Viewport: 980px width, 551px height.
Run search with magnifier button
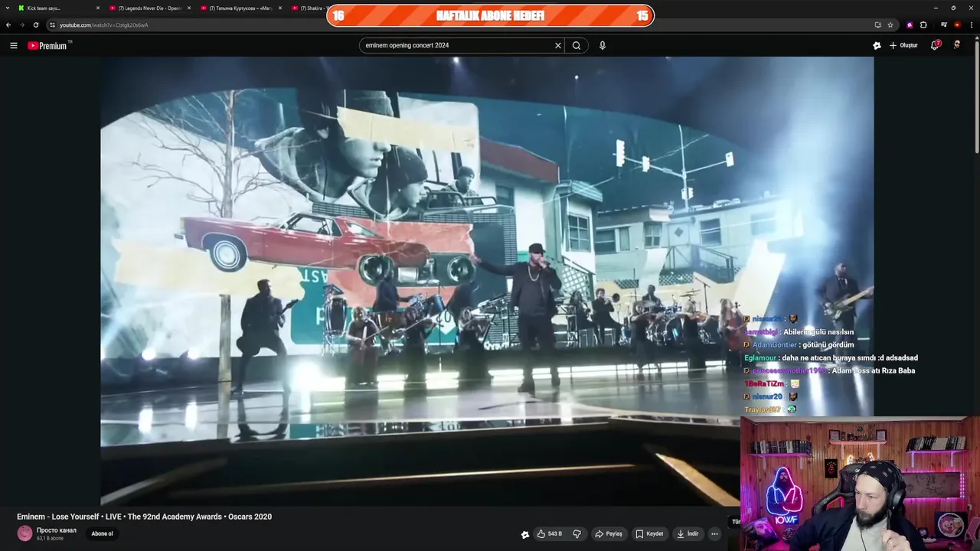click(x=577, y=45)
